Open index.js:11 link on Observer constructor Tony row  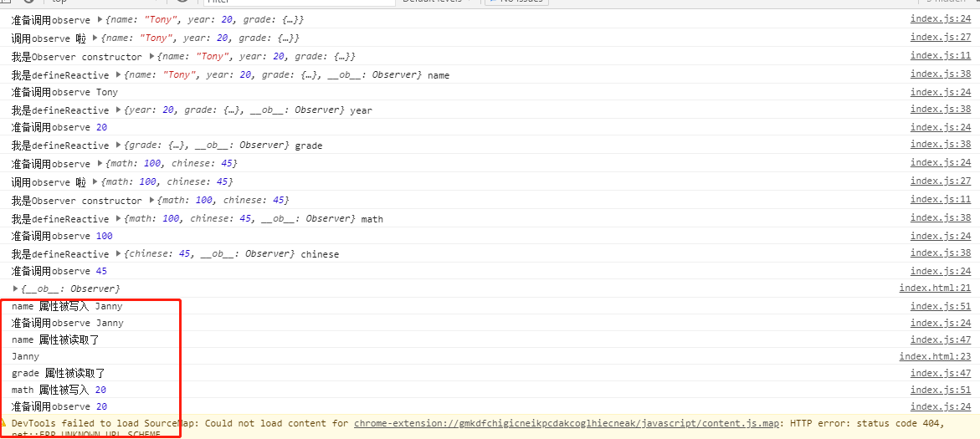point(941,55)
